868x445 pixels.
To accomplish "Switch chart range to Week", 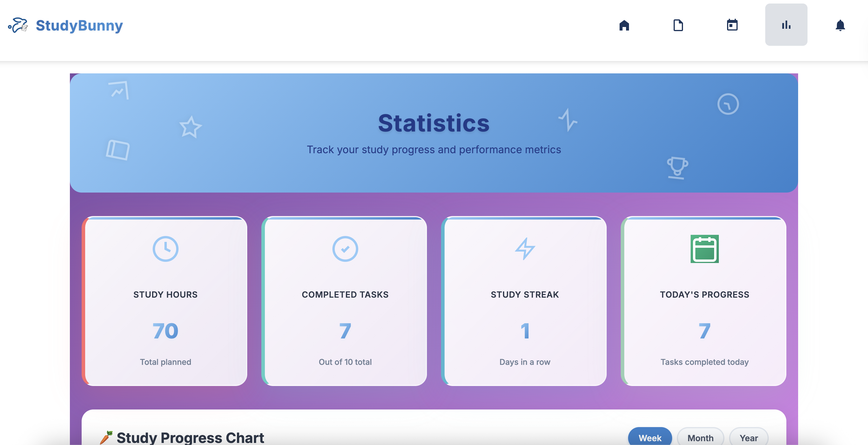I will pos(650,437).
